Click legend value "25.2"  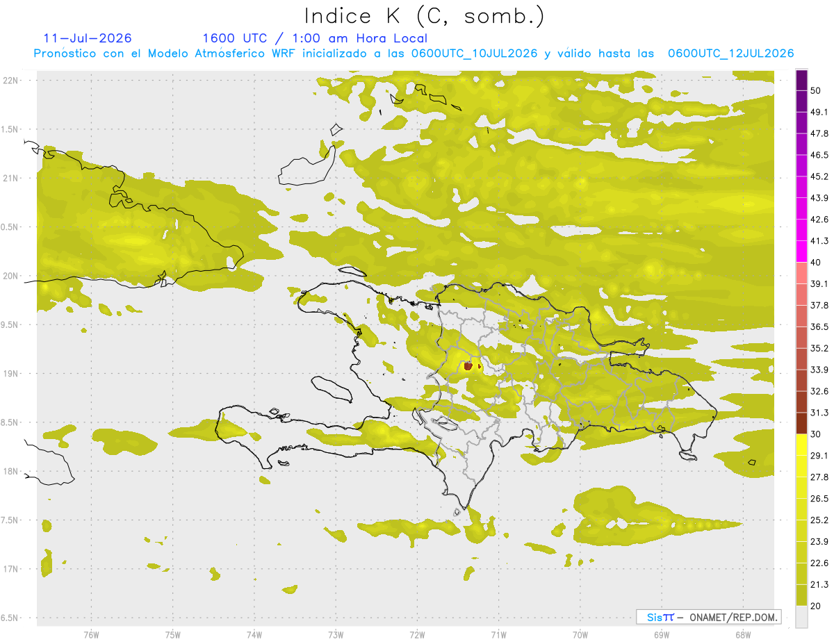pos(819,520)
